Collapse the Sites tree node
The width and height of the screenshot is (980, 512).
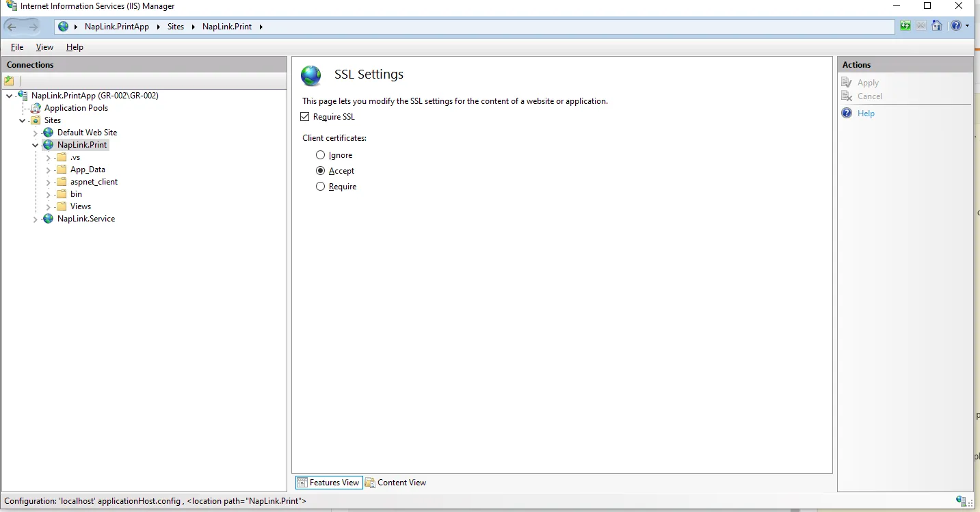pos(23,120)
